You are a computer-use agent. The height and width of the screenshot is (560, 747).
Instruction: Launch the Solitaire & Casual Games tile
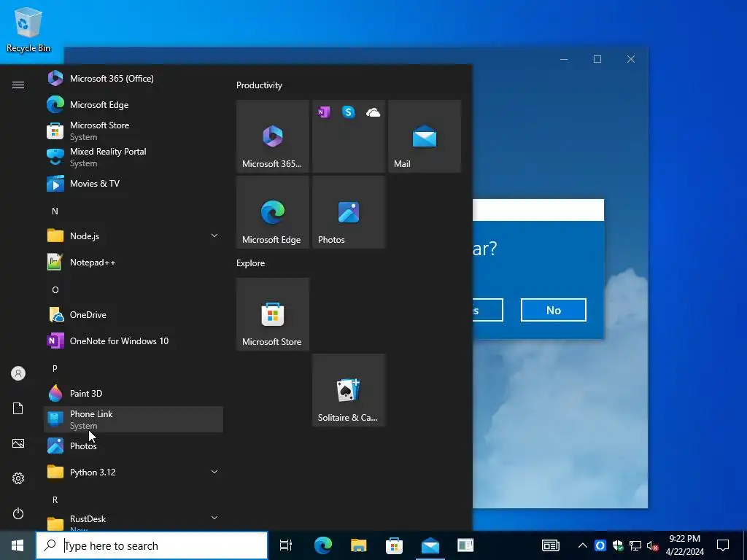tap(349, 390)
